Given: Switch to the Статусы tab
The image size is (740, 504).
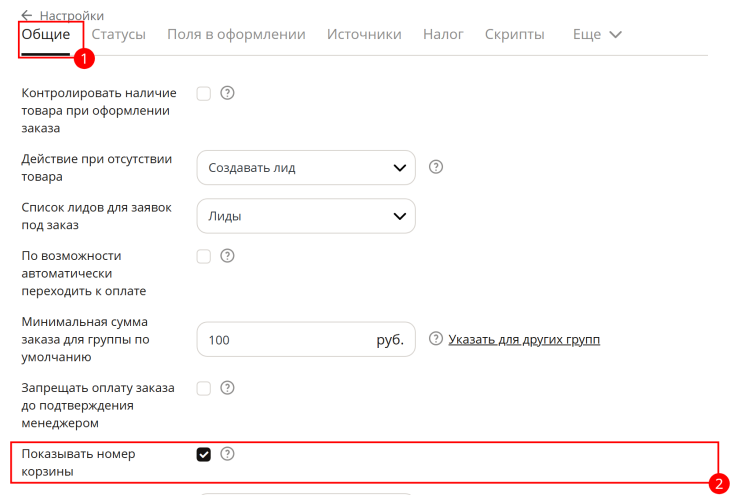Looking at the screenshot, I should click(118, 34).
